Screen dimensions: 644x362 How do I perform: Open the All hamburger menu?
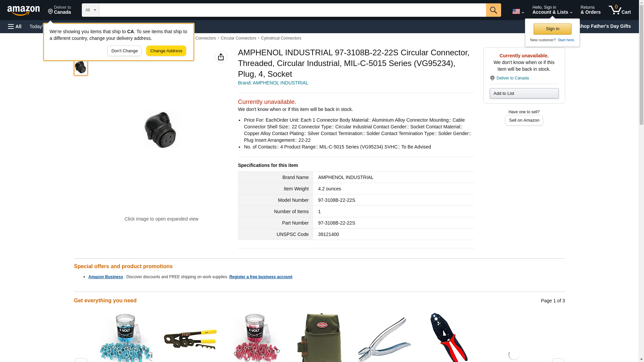(15, 26)
